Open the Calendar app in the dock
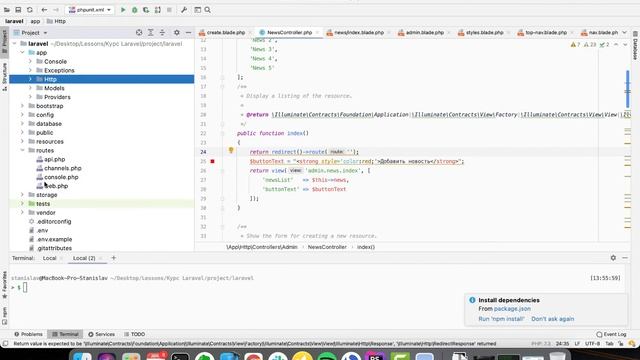 (156, 356)
